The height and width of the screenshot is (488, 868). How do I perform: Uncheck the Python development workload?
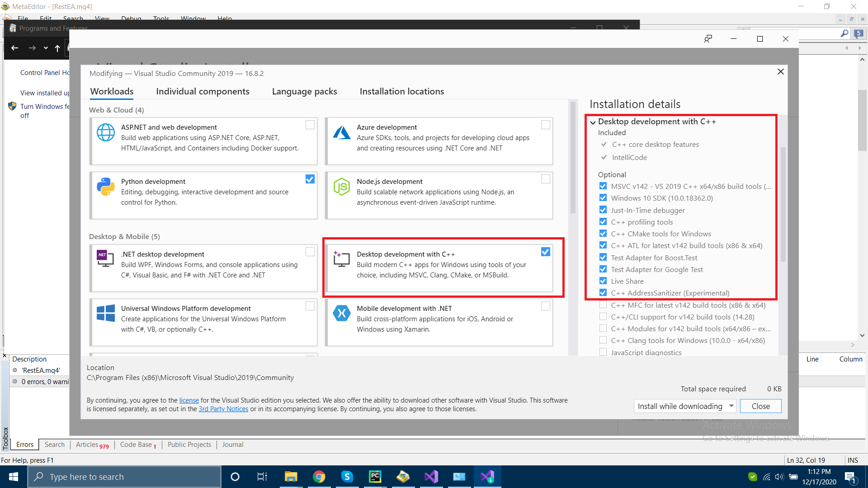[x=310, y=179]
